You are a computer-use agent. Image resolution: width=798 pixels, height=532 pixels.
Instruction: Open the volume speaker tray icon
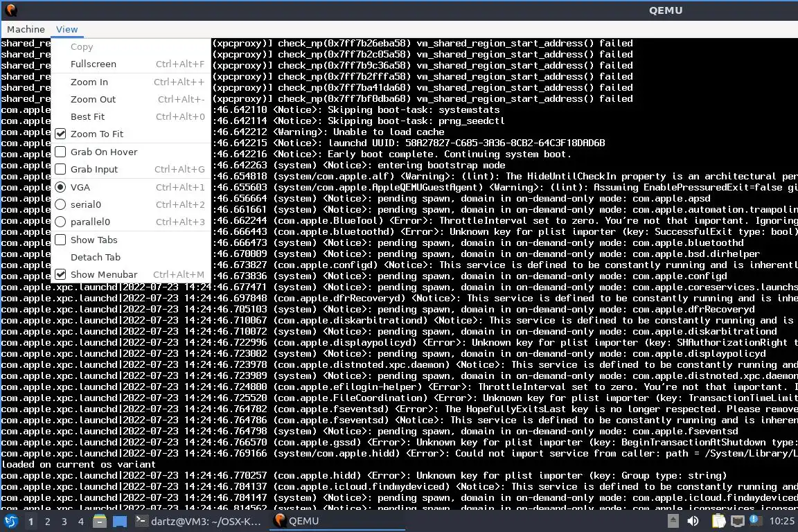click(x=693, y=521)
